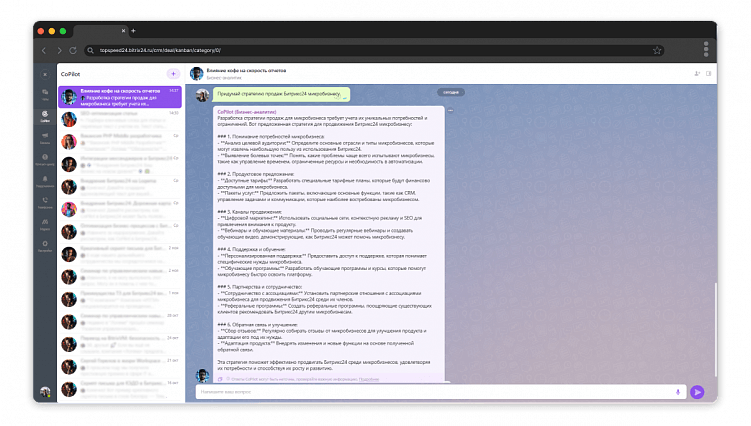Viewport: 751px width, 426px height.
Task: Click the microphone icon in message field
Action: (678, 392)
